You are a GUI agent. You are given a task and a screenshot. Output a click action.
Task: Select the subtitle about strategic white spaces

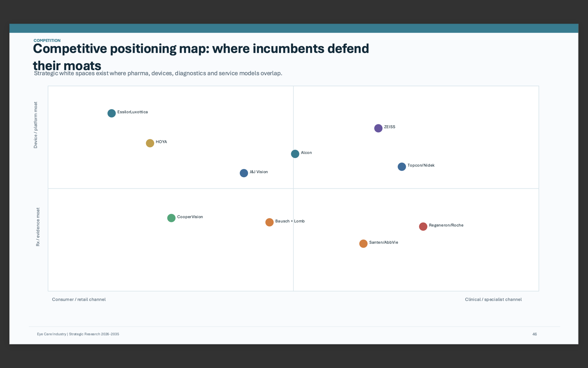pyautogui.click(x=158, y=73)
